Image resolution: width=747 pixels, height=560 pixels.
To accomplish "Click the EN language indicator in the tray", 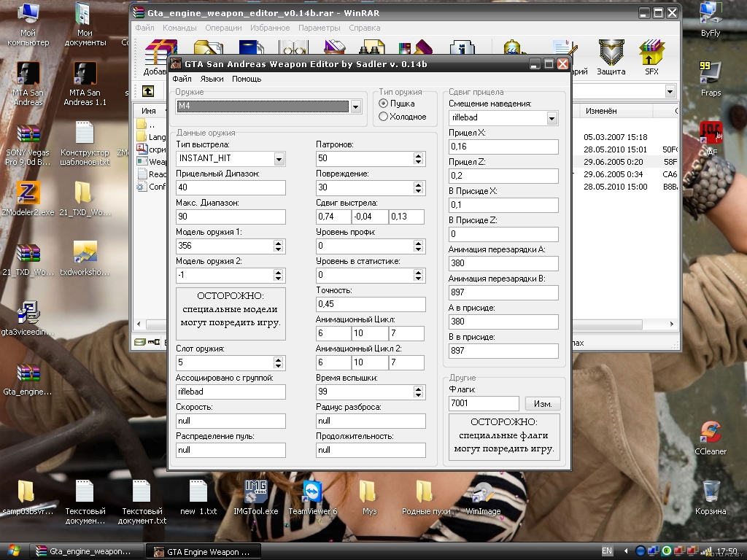I will coord(606,551).
